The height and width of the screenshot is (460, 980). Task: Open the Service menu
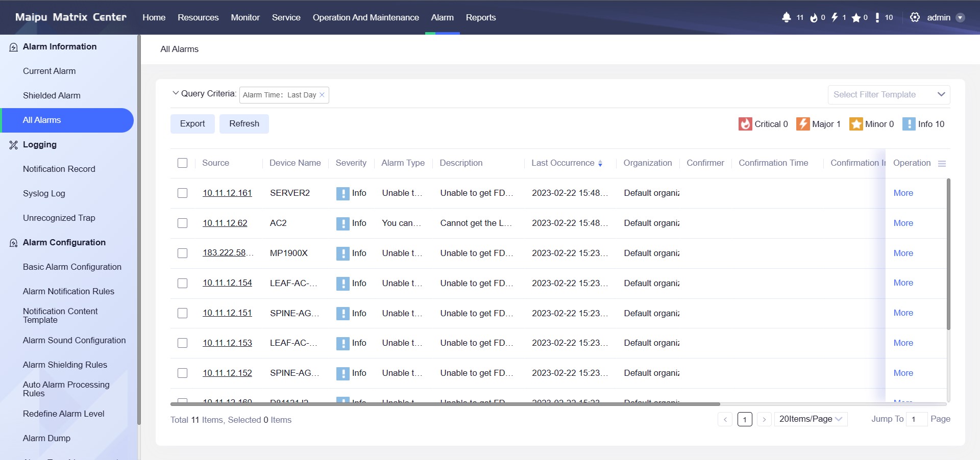286,17
